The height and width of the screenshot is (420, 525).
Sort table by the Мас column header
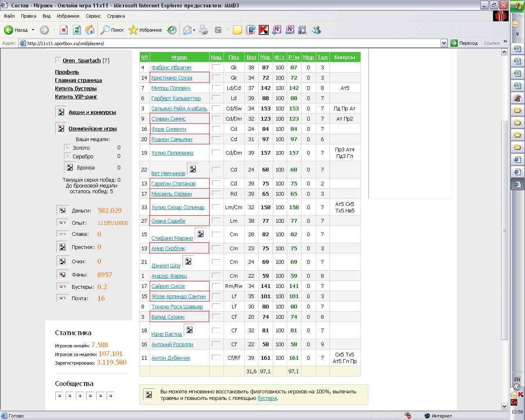[265, 57]
